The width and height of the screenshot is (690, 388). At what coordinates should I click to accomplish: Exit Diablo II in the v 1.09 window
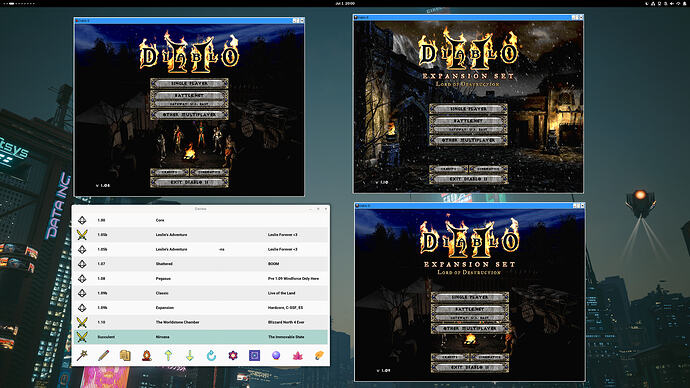[470, 367]
